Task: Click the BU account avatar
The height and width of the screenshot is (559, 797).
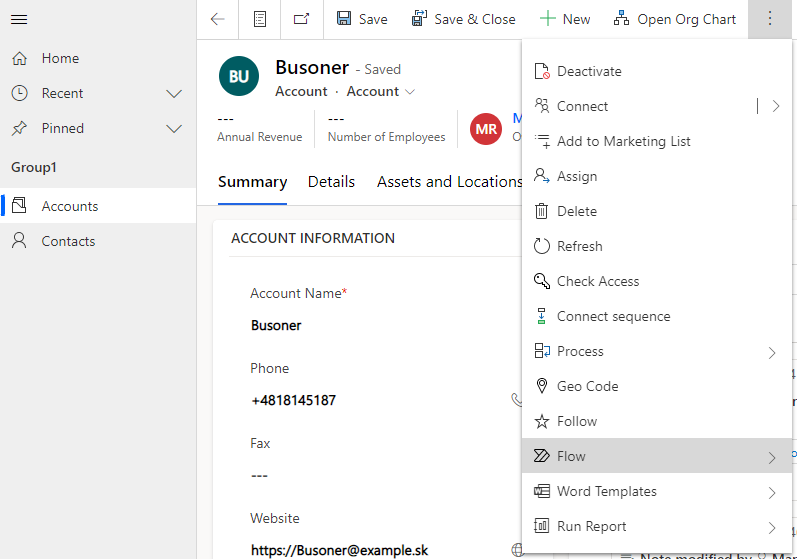Action: coord(239,76)
